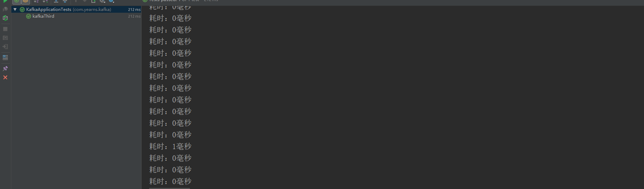The height and width of the screenshot is (189, 644).
Task: Toggle auto-test rerun icon
Action: (5, 18)
